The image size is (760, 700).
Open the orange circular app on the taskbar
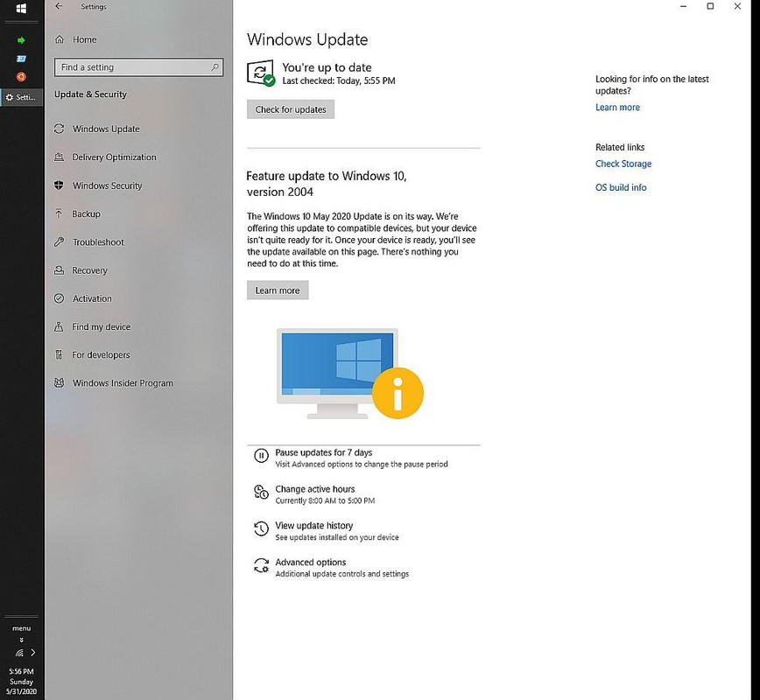click(21, 76)
